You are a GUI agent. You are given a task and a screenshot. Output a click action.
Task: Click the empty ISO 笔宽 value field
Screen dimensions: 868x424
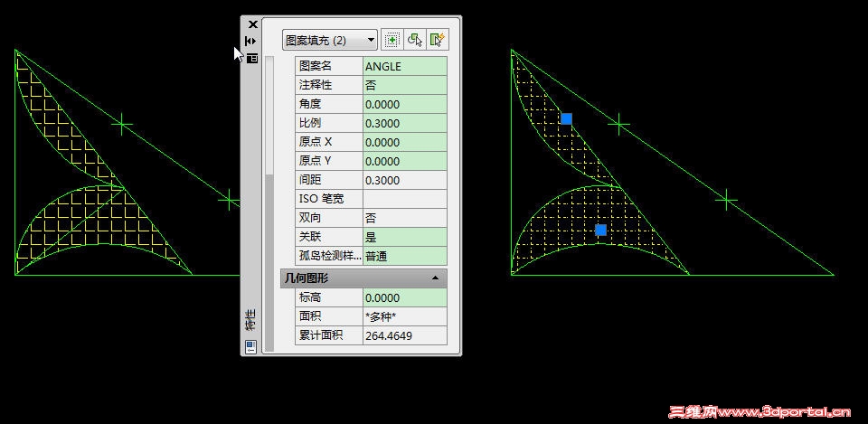click(405, 199)
